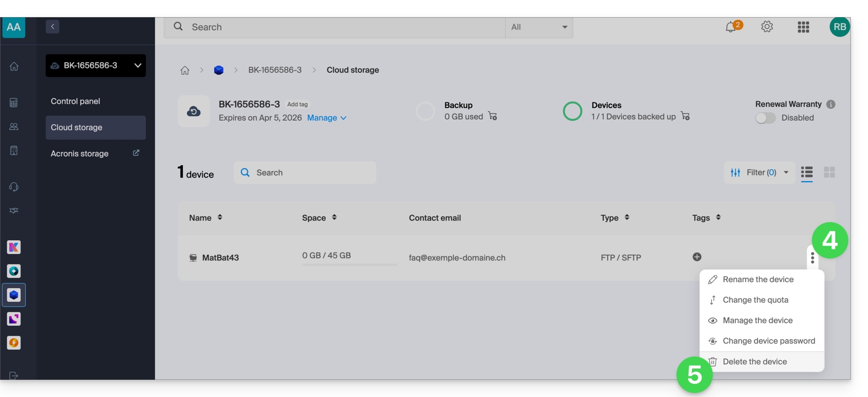Click the three-dot device actions menu
Screen dimensions: 868x397
812,258
